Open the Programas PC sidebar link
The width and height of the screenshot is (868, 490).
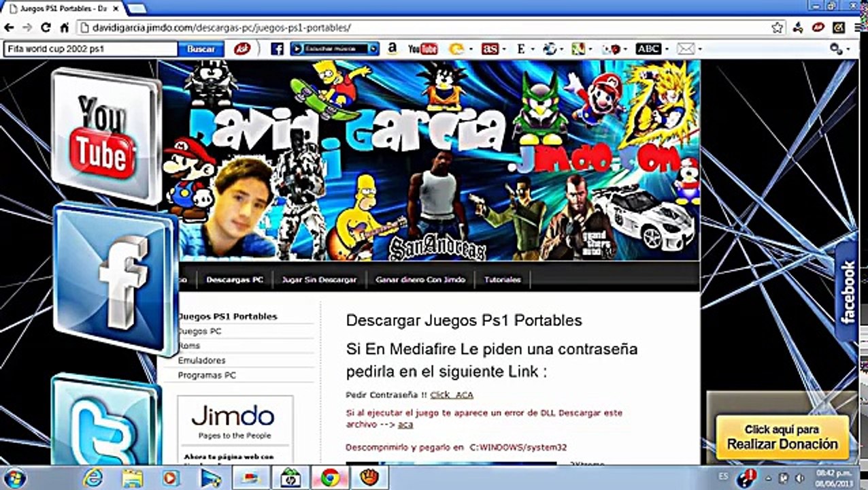(x=207, y=376)
